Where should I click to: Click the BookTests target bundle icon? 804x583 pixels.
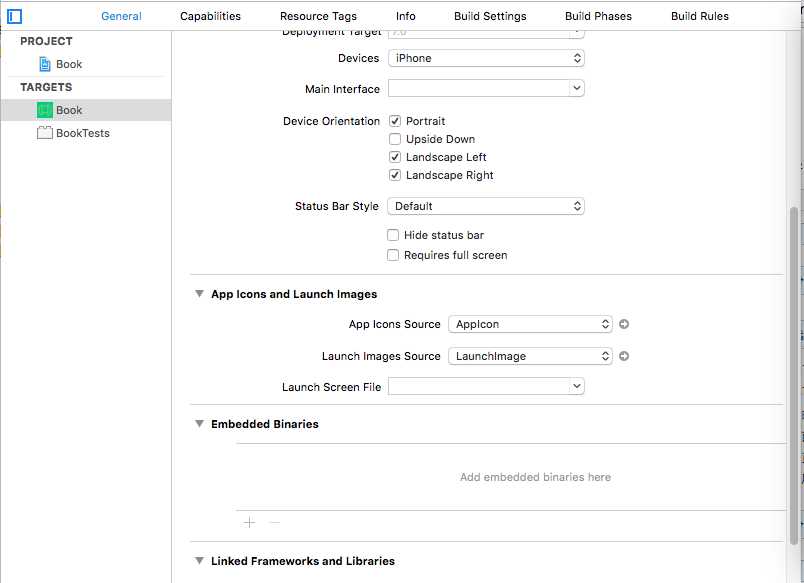(x=45, y=133)
